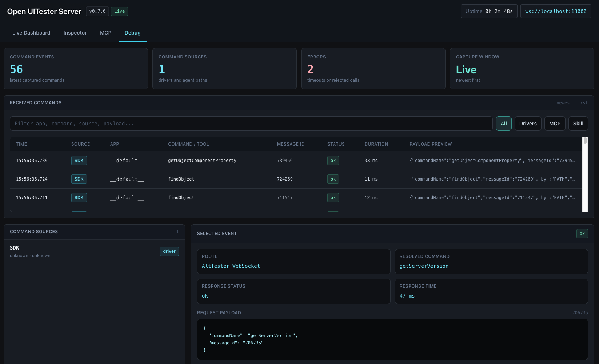Click timestamp 15:56:36.711
The image size is (599, 364).
pos(32,198)
